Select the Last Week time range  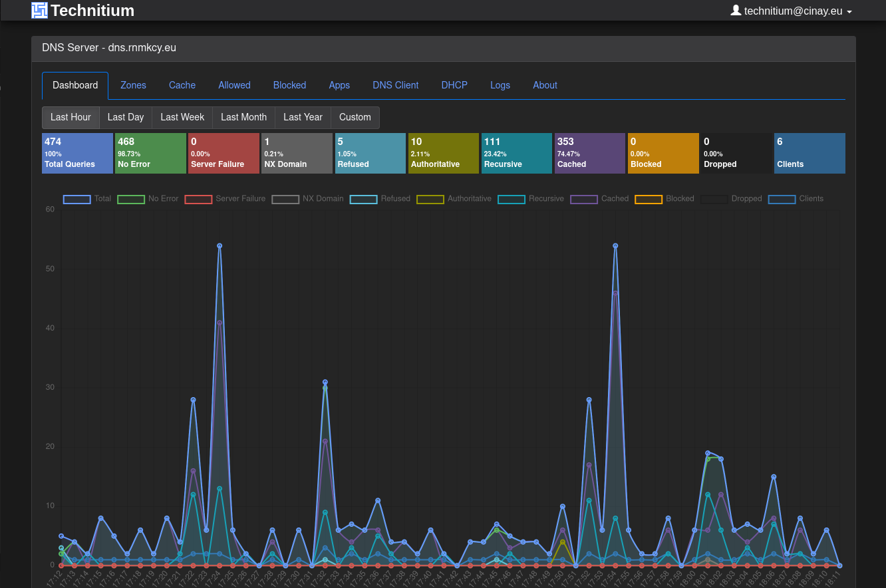coord(182,117)
